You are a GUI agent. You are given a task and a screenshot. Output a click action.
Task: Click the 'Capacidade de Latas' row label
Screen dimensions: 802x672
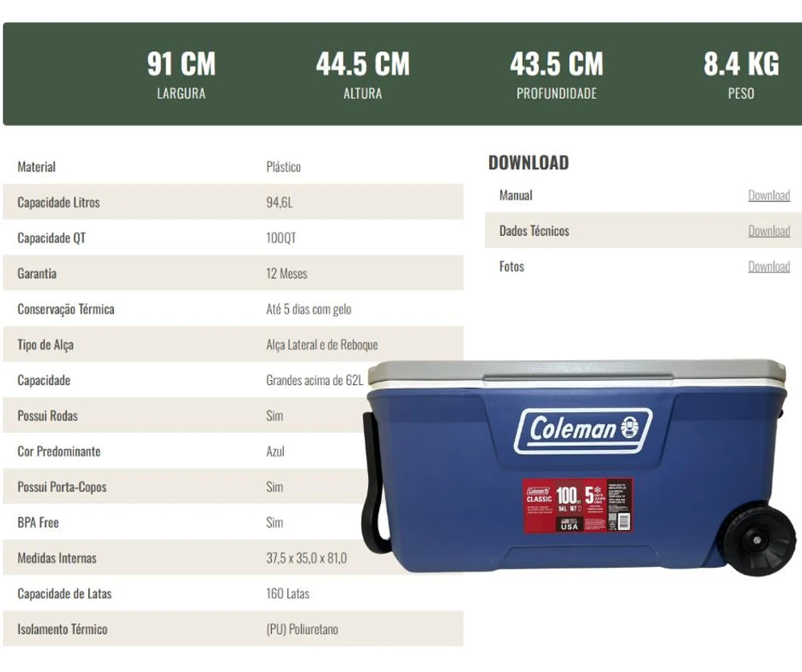point(64,593)
